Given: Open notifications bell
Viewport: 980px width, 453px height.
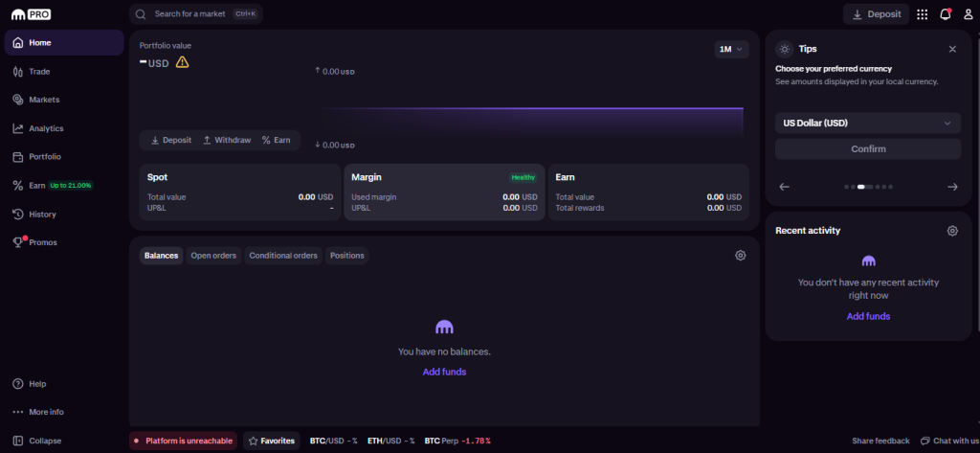Looking at the screenshot, I should coord(945,13).
